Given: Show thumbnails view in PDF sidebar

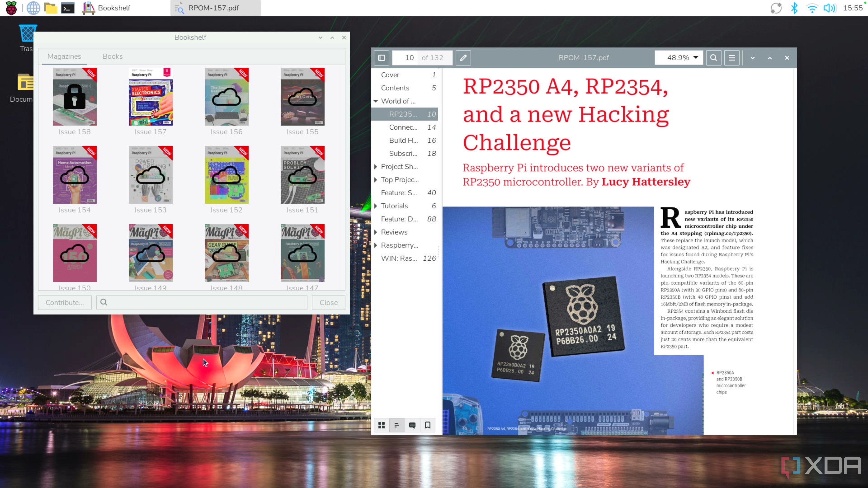Looking at the screenshot, I should coord(381,425).
